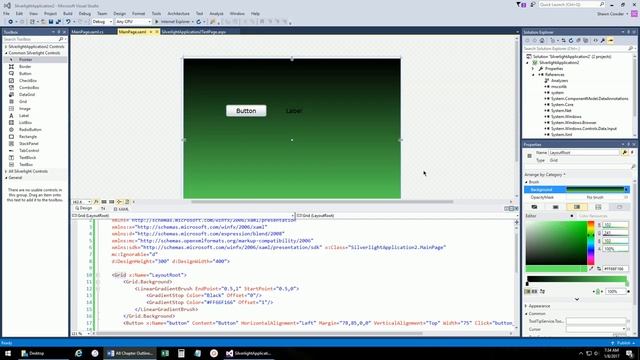Select the No brush icon in Properties
Image resolution: width=640 pixels, height=360 pixels.
(534, 207)
